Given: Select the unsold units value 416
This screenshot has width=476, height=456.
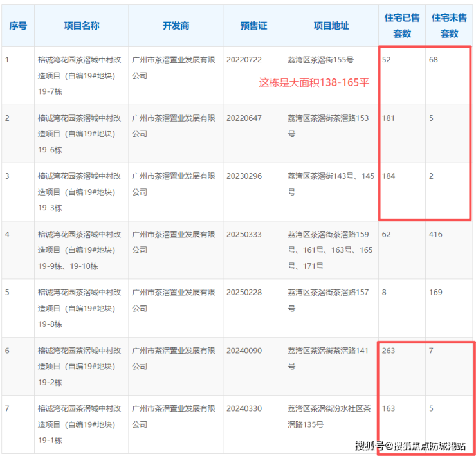Looking at the screenshot, I should click(x=435, y=234).
